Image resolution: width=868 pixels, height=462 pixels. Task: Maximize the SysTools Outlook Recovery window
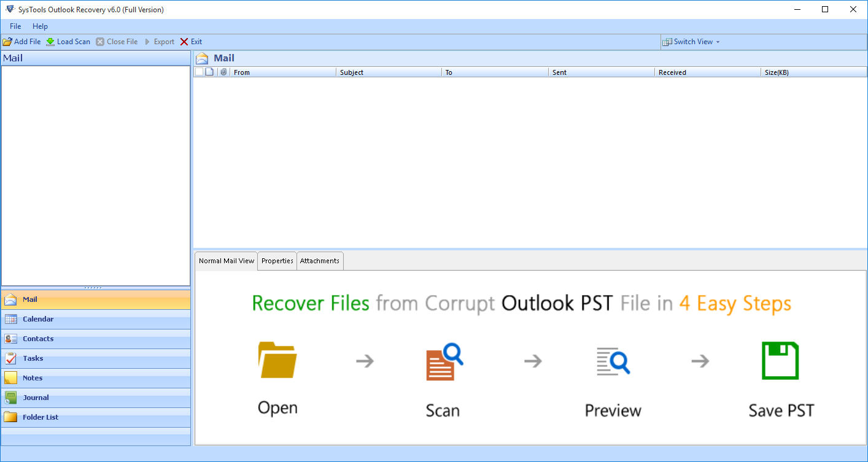click(825, 9)
